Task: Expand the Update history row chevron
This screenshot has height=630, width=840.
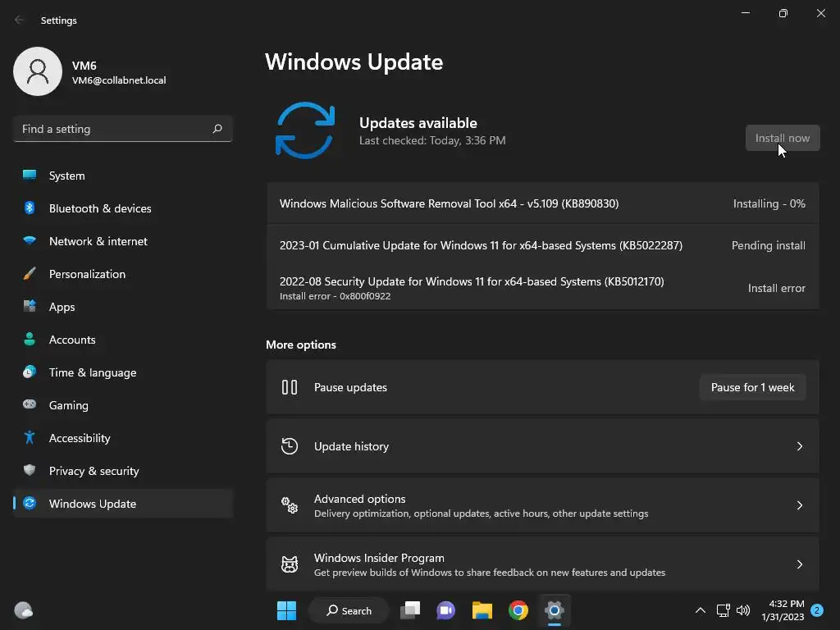Action: click(800, 446)
